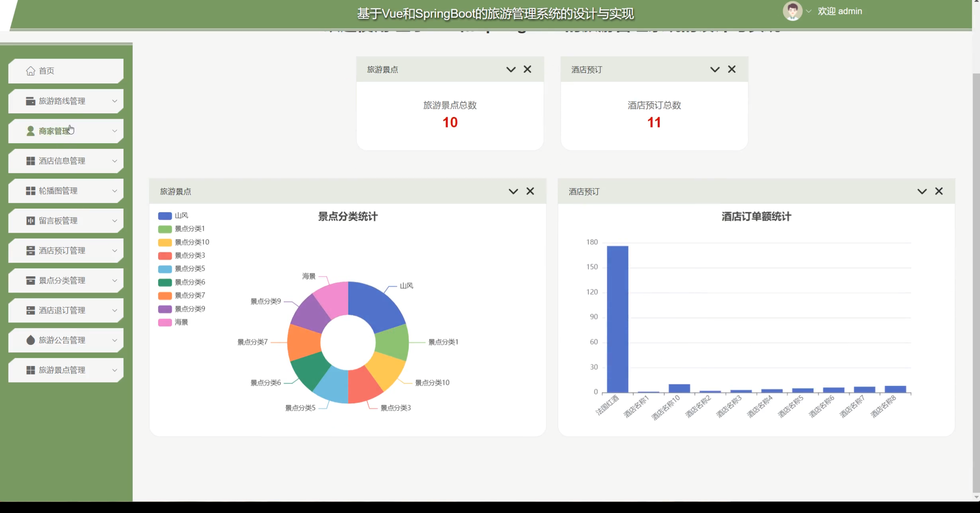
Task: Click 欢迎 admin text at top right
Action: (840, 11)
